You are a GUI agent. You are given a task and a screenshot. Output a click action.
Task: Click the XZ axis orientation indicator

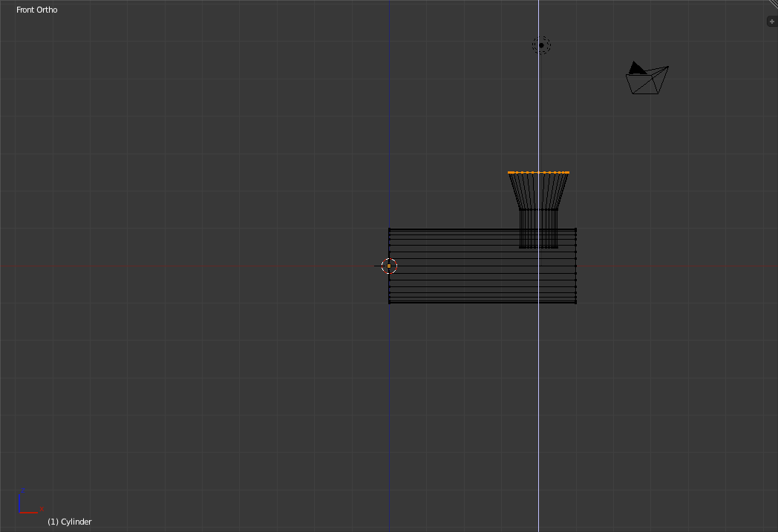click(30, 502)
